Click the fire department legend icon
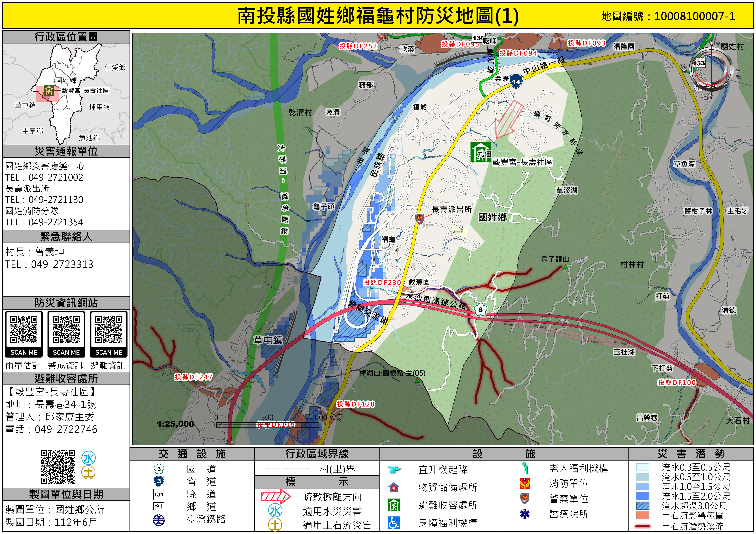Screen dimensions: 756x534 click(x=525, y=483)
